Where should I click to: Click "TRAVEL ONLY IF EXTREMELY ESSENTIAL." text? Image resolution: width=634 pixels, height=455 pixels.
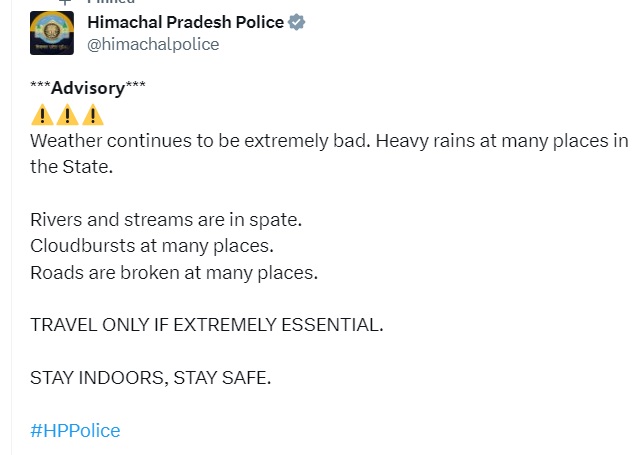click(x=207, y=325)
